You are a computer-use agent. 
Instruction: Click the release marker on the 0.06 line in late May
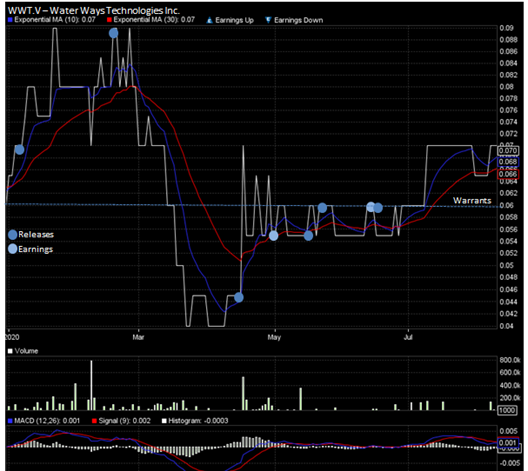(322, 208)
